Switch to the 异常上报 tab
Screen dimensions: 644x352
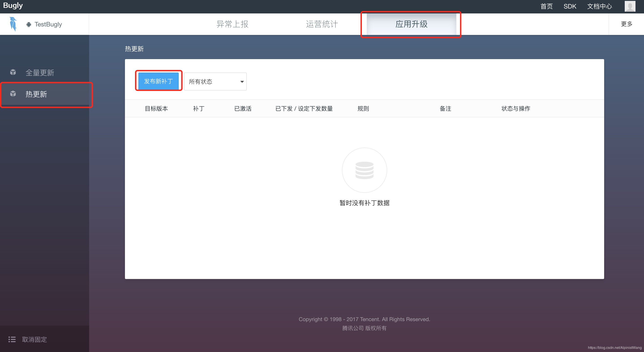[x=232, y=24]
